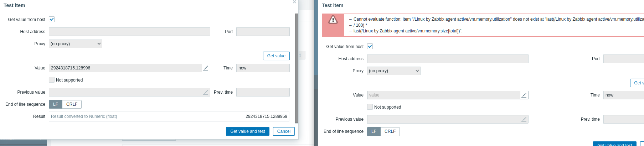
Task: Open value editor pencil in the error dialog
Action: 524,95
